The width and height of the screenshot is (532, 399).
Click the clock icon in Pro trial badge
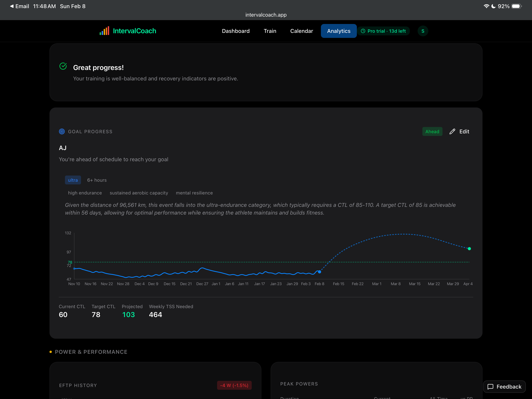pos(363,31)
